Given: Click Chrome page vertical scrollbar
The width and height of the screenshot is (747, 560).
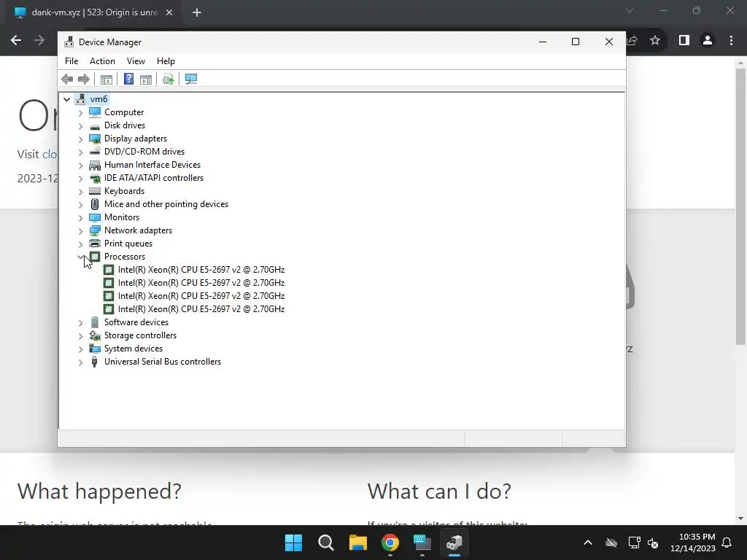Looking at the screenshot, I should [740, 206].
